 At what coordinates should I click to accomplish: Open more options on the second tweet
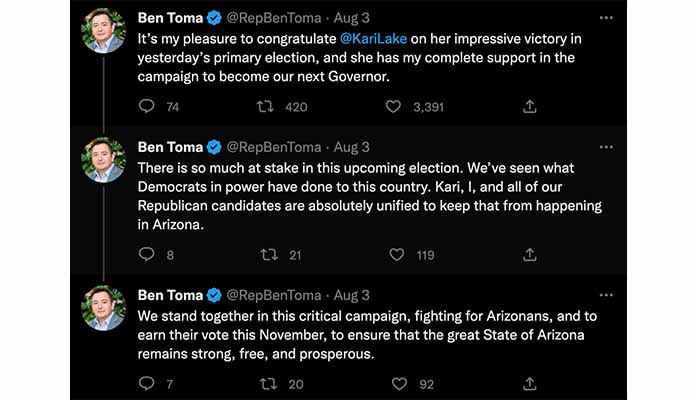[x=606, y=146]
